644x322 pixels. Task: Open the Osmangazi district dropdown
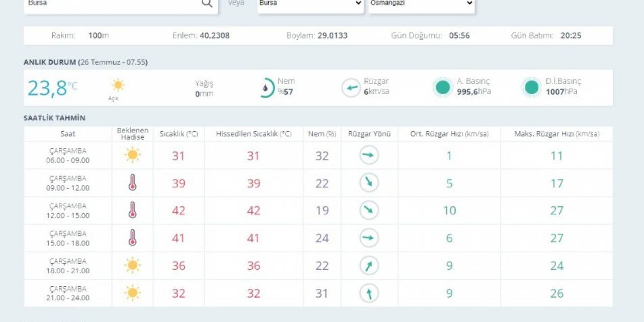tap(422, 3)
